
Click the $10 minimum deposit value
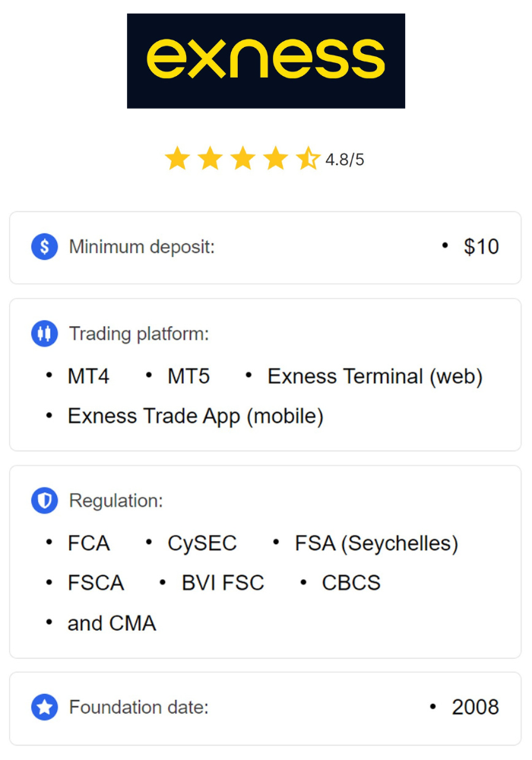[481, 247]
